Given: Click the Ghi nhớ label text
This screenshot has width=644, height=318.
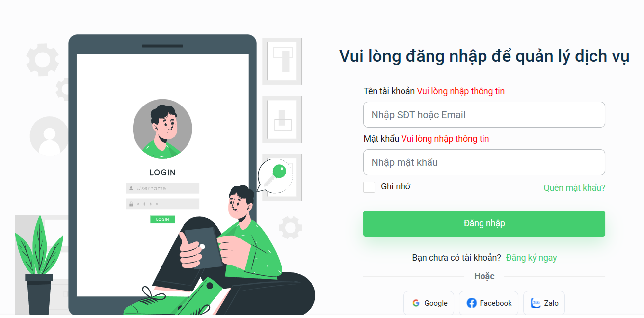Looking at the screenshot, I should point(396,186).
